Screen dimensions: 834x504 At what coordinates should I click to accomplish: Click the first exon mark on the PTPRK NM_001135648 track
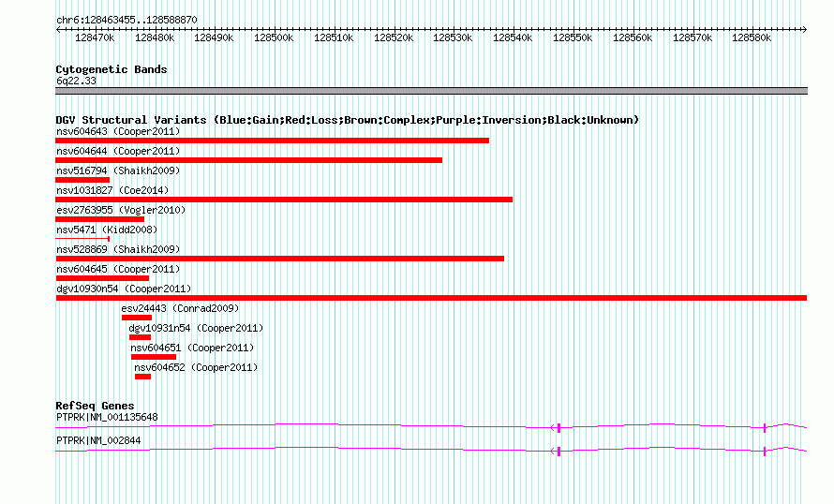[558, 428]
